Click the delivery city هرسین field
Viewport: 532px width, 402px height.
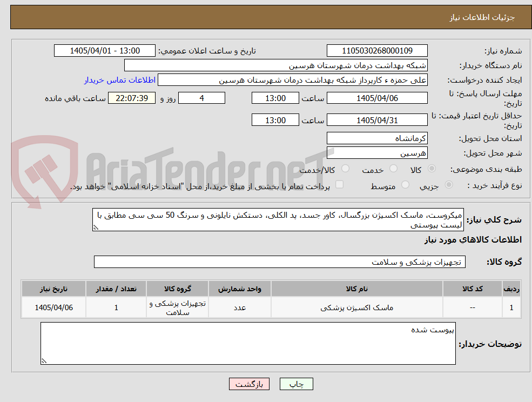[x=377, y=153]
